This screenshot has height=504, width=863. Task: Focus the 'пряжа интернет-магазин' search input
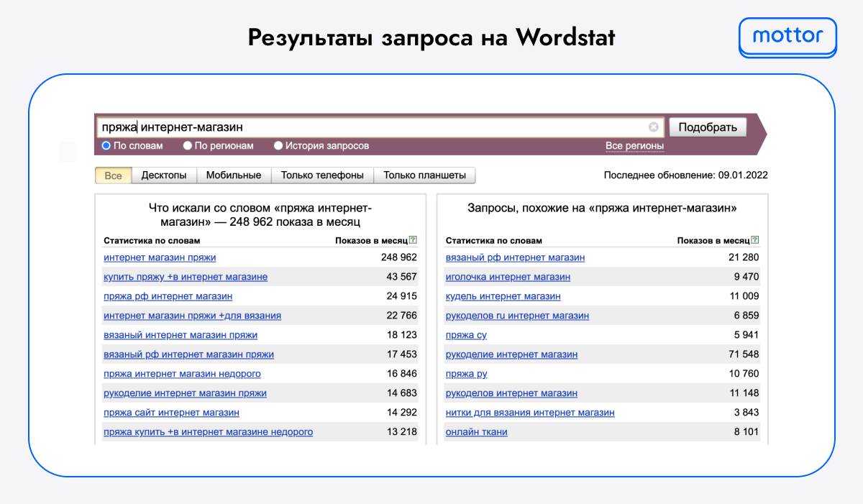point(380,127)
